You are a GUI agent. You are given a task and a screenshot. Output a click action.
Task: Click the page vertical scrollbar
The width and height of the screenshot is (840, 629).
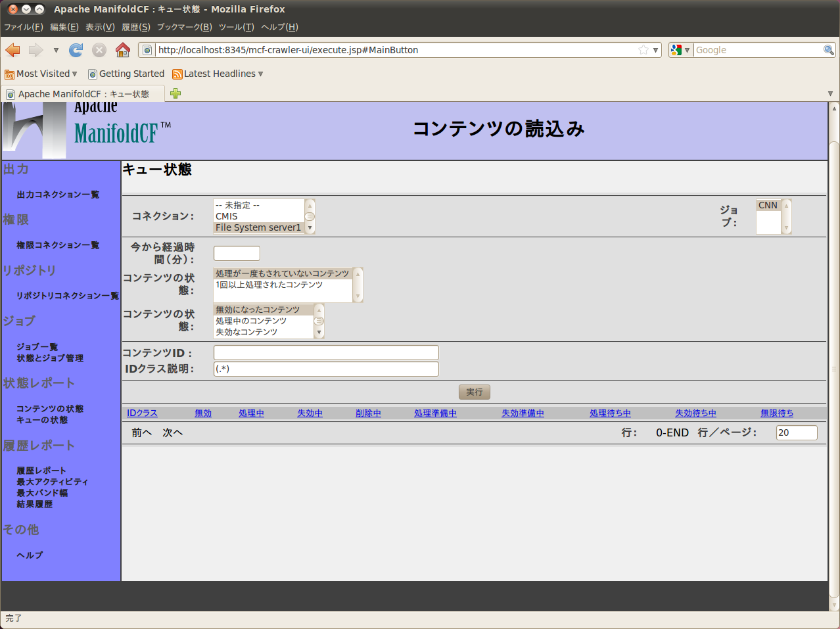[833, 368]
